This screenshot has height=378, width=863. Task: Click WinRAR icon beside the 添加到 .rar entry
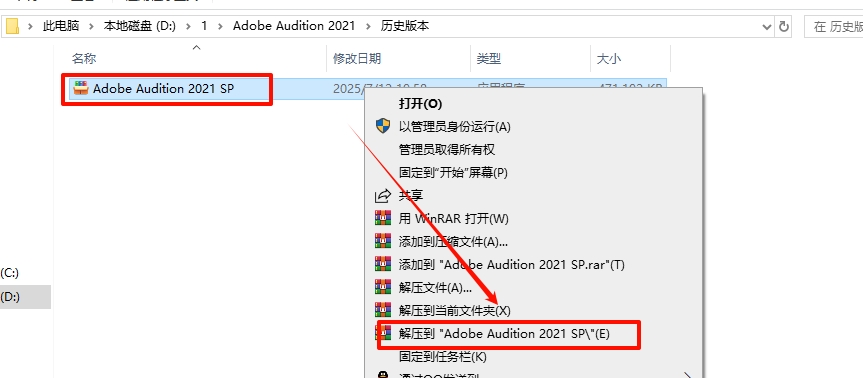(383, 265)
